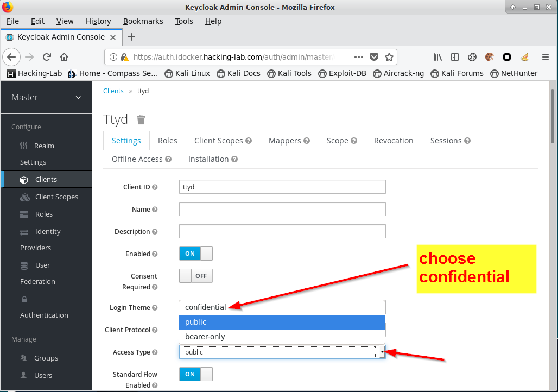Image resolution: width=558 pixels, height=392 pixels.
Task: Go back with the browser back arrow
Action: pos(11,57)
